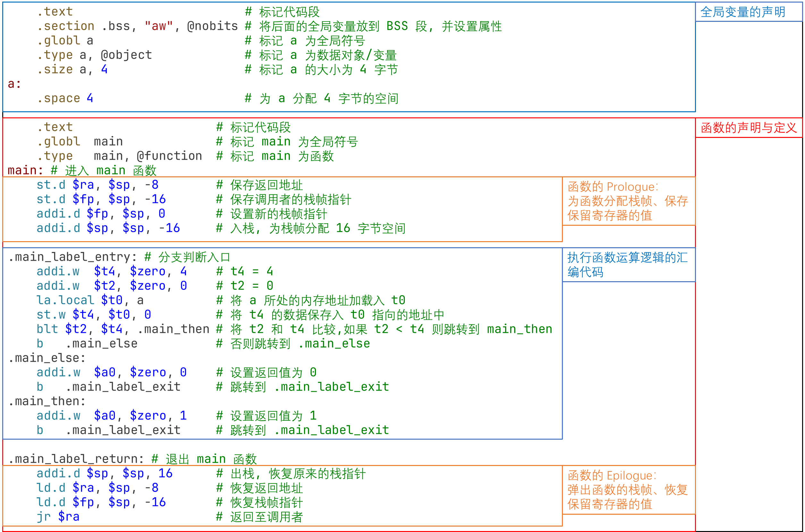The height and width of the screenshot is (532, 805).
Task: Click the '.section .bss' directive line
Action: click(137, 26)
